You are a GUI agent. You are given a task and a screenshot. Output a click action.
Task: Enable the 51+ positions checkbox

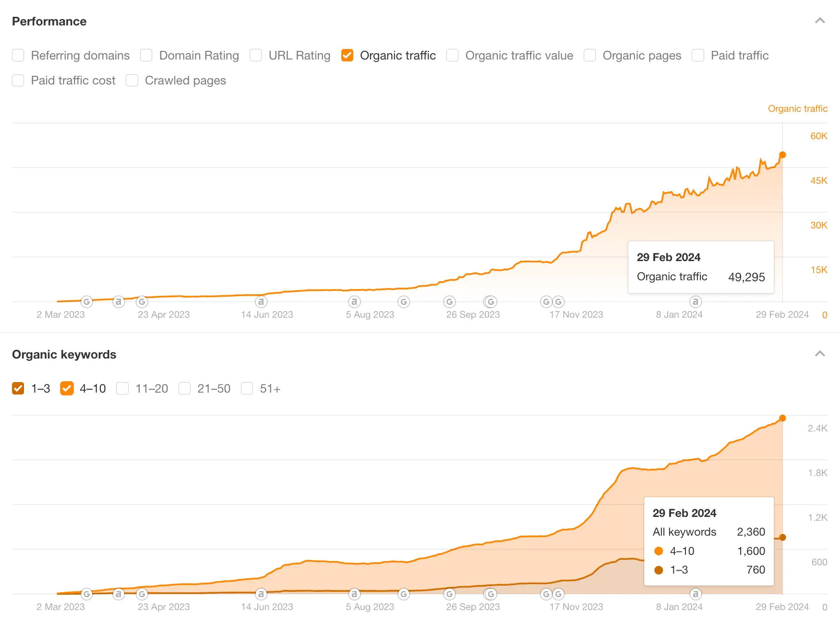coord(247,388)
